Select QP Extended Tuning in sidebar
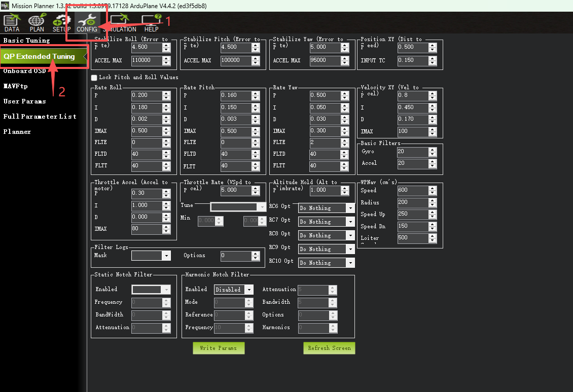This screenshot has width=573, height=392. pyautogui.click(x=44, y=57)
